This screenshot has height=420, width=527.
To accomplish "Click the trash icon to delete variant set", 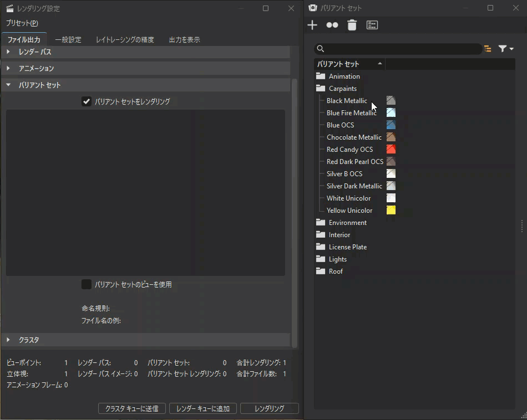I will click(x=352, y=25).
